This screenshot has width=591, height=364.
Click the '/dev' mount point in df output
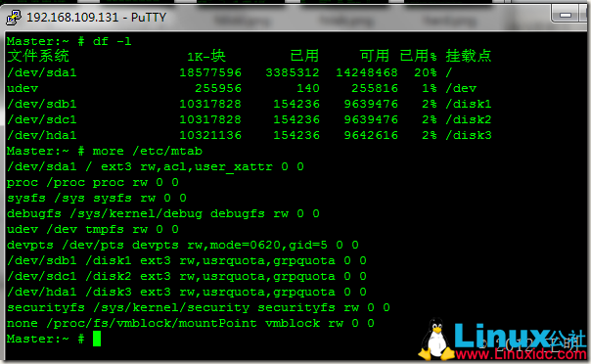461,88
